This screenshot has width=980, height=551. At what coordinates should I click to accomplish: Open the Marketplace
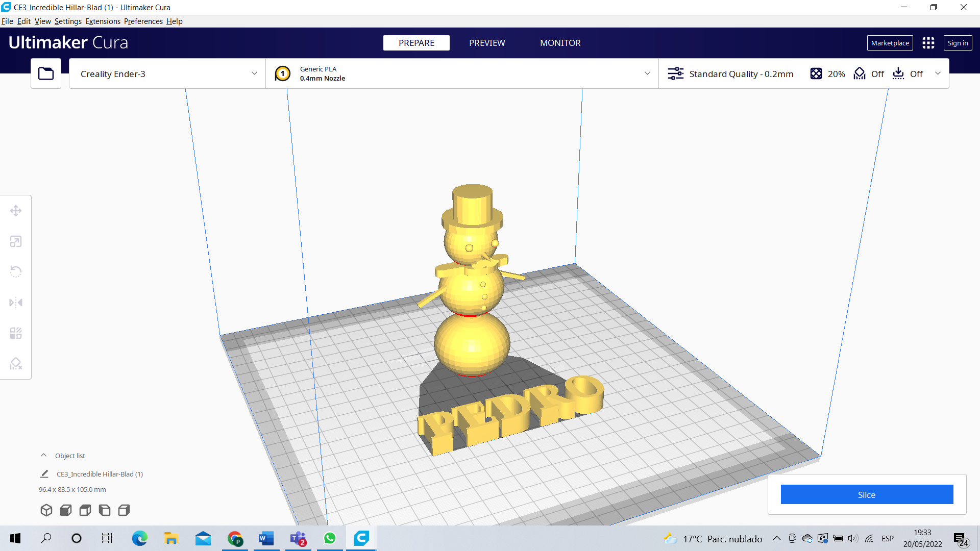pos(890,43)
